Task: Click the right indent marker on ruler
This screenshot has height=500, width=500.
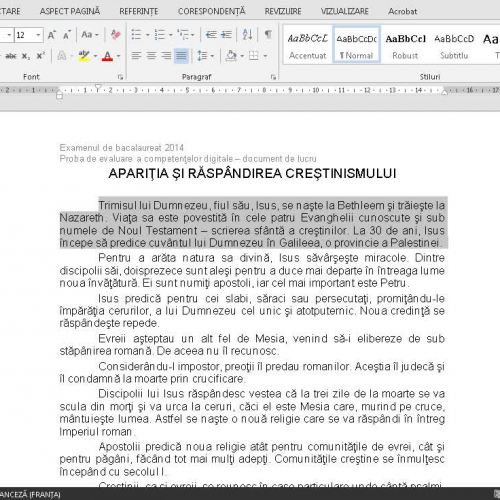Action: (x=444, y=91)
